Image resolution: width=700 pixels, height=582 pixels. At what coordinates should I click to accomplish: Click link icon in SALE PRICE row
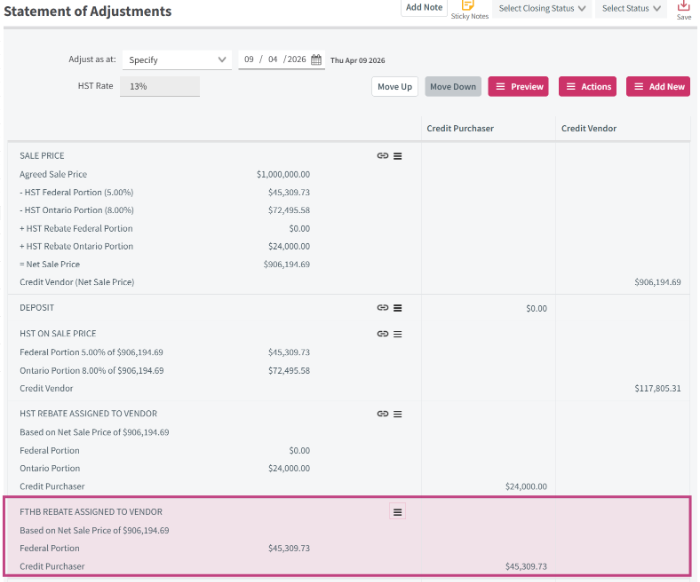[x=383, y=155]
